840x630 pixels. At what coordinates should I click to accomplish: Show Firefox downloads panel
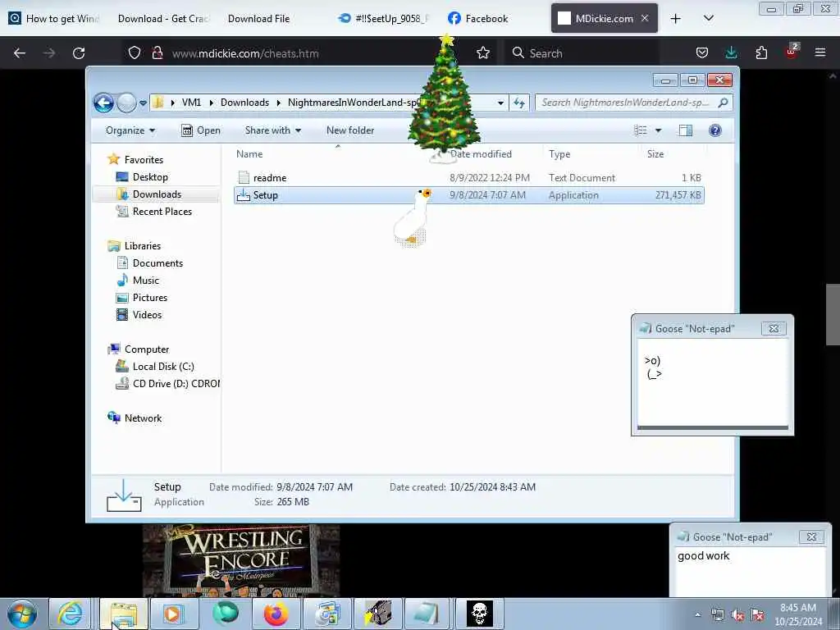(x=731, y=53)
